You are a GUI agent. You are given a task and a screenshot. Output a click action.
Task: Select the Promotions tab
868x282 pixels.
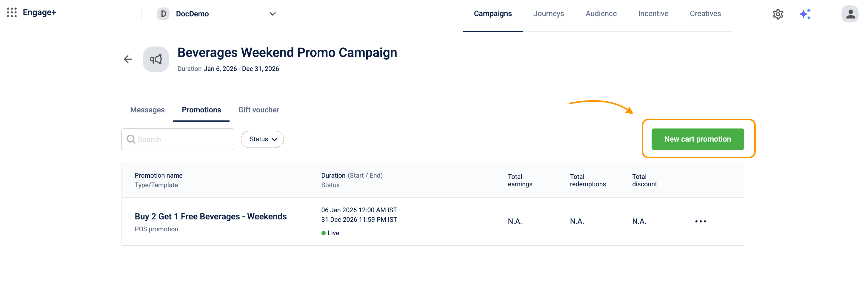click(201, 110)
